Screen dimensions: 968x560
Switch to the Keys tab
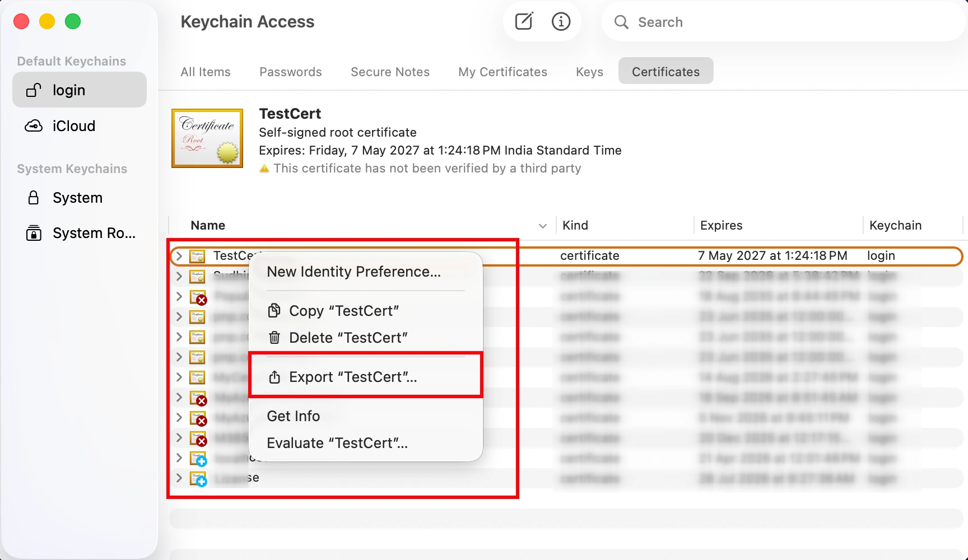coord(590,72)
